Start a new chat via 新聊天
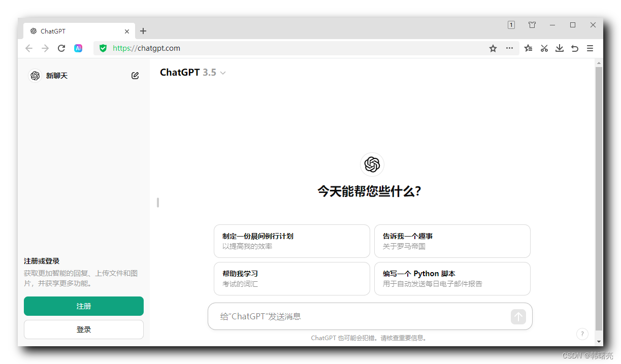This screenshot has width=621, height=364. pos(57,76)
